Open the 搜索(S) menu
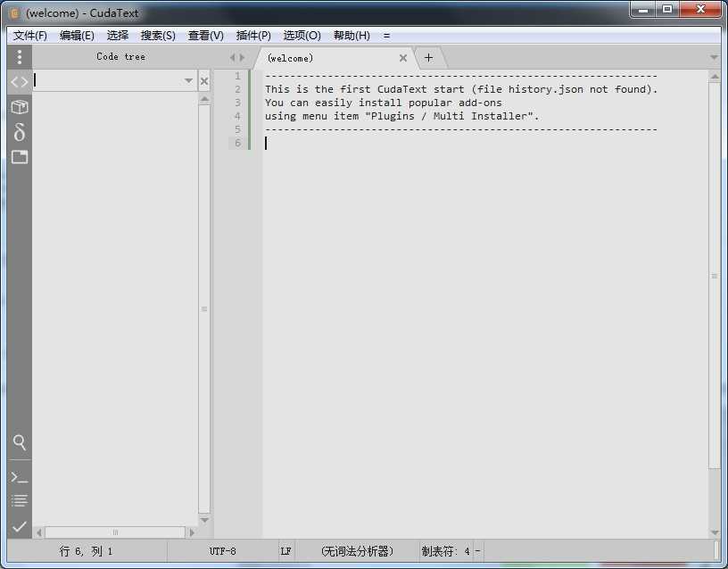 [x=158, y=36]
